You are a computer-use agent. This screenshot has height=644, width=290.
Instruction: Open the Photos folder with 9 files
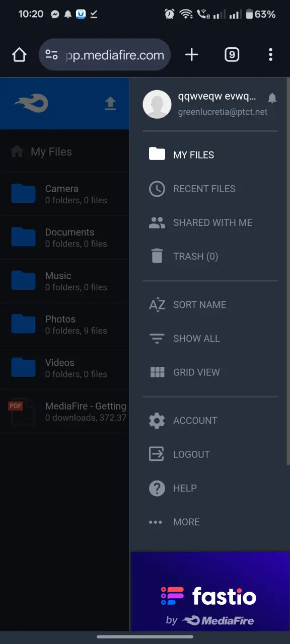pos(64,325)
